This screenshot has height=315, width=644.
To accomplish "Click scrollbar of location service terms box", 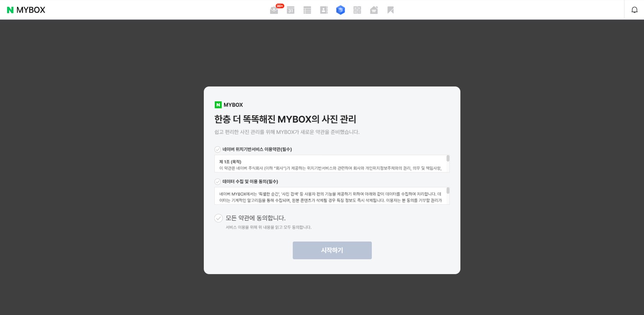I will (x=448, y=159).
